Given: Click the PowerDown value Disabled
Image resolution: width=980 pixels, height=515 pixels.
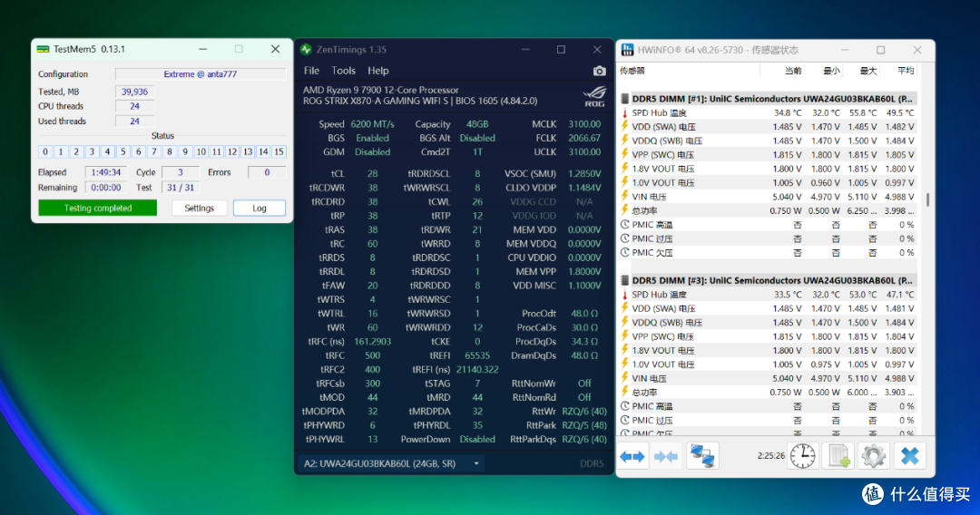Looking at the screenshot, I should click(477, 439).
